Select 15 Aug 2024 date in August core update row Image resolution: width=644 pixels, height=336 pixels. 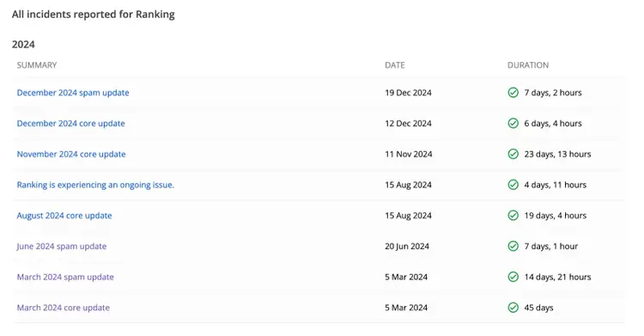408,216
